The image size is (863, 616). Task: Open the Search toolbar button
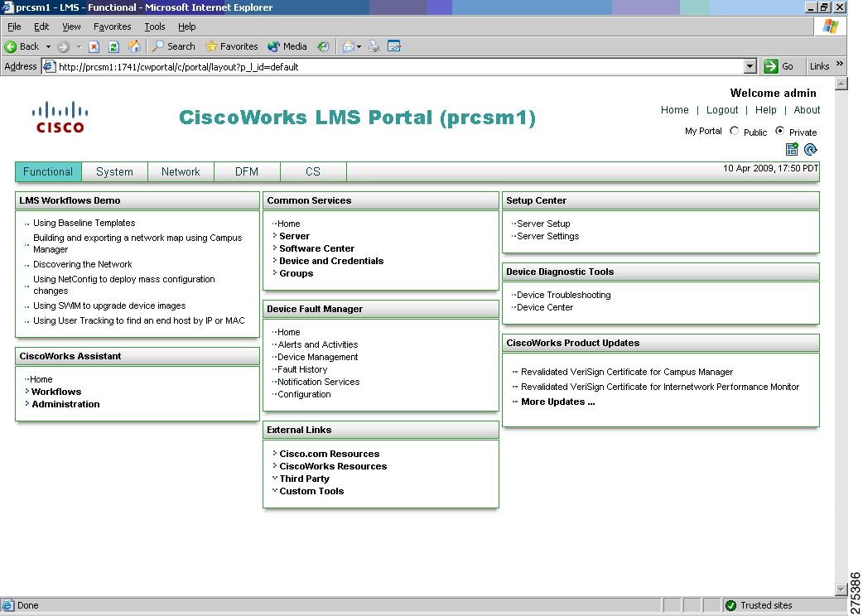coord(173,46)
